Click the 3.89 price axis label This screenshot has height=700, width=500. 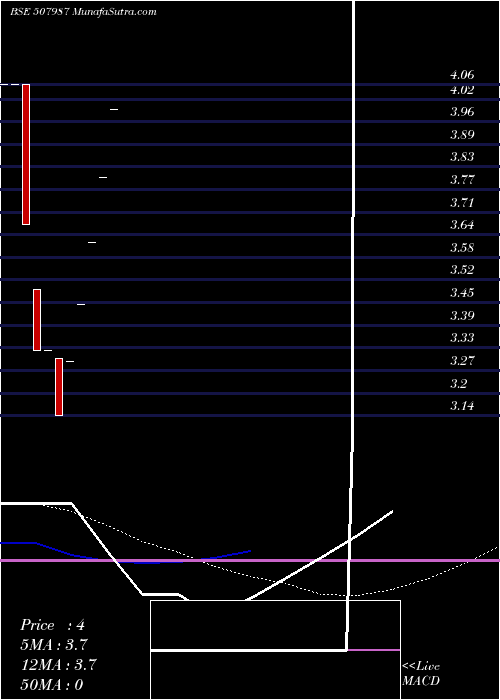coord(462,134)
